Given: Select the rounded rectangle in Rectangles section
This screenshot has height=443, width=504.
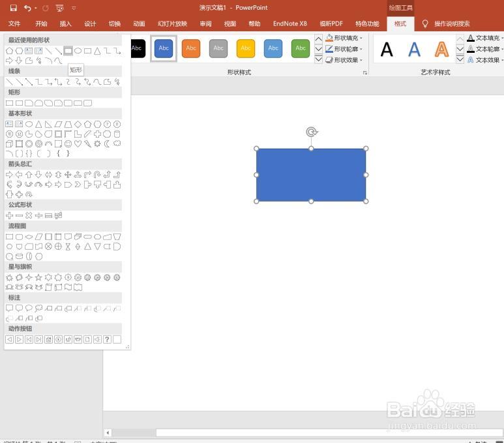Looking at the screenshot, I should [20, 103].
